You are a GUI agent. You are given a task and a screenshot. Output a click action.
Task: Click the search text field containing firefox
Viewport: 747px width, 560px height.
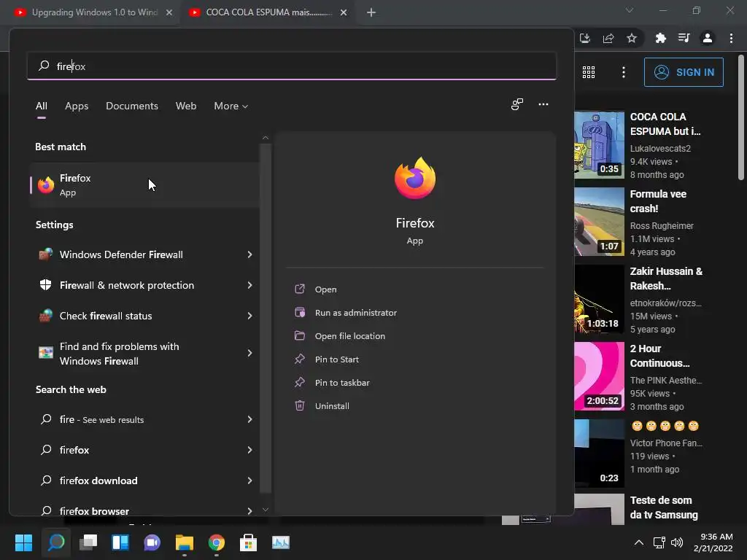292,66
